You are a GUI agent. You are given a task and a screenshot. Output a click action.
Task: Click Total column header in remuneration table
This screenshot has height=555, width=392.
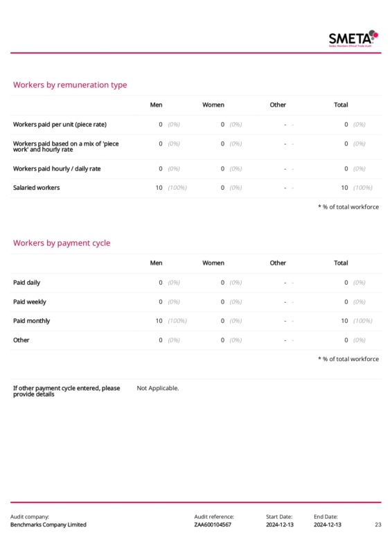[x=341, y=105]
